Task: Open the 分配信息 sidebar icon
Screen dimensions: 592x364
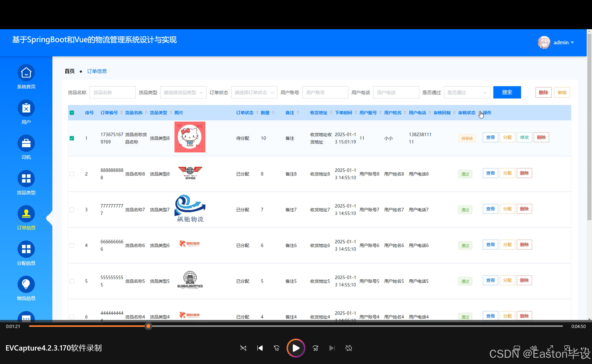Action: [26, 249]
